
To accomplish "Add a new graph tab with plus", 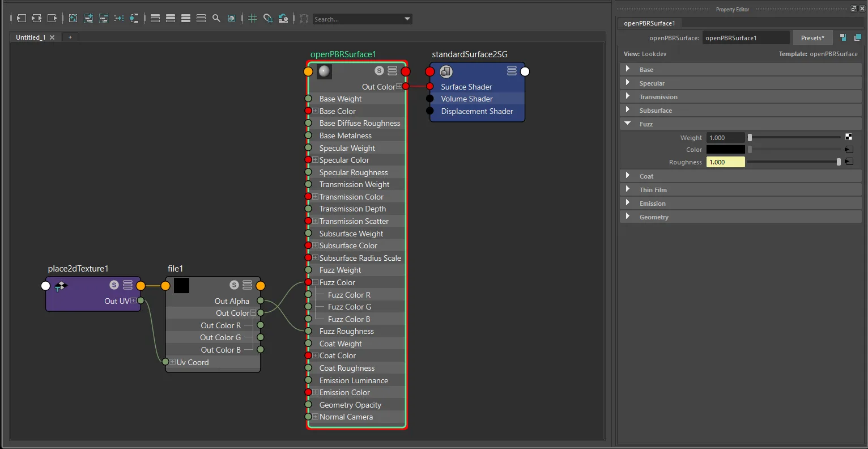I will tap(70, 37).
